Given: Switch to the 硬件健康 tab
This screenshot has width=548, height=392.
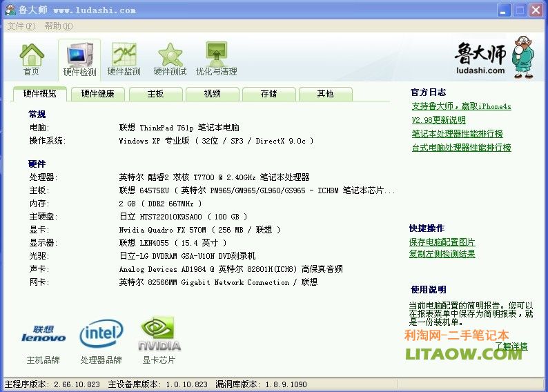Looking at the screenshot, I should [x=97, y=94].
